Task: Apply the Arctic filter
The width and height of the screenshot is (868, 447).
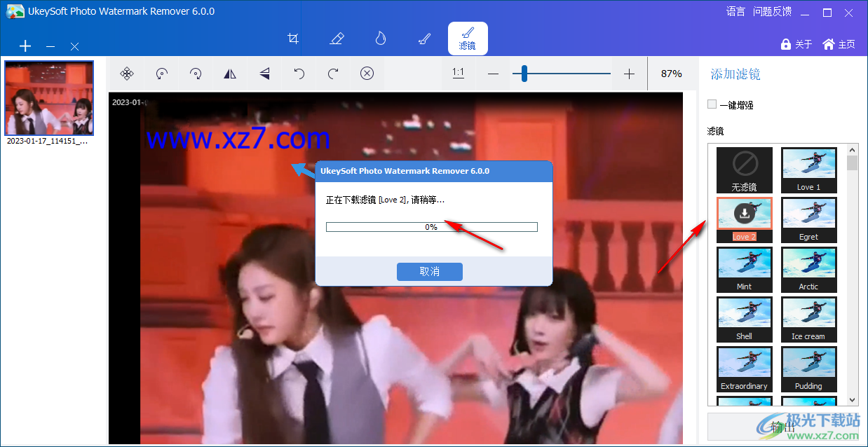Action: [808, 270]
